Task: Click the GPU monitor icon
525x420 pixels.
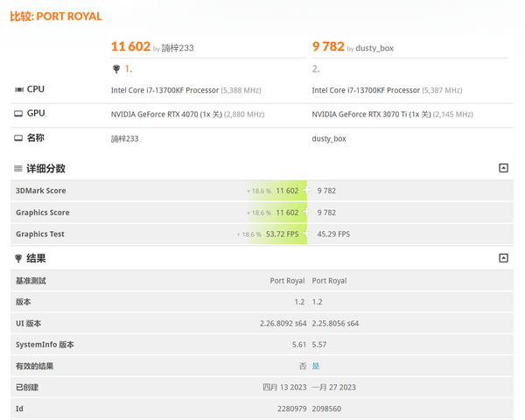Action: (x=18, y=114)
